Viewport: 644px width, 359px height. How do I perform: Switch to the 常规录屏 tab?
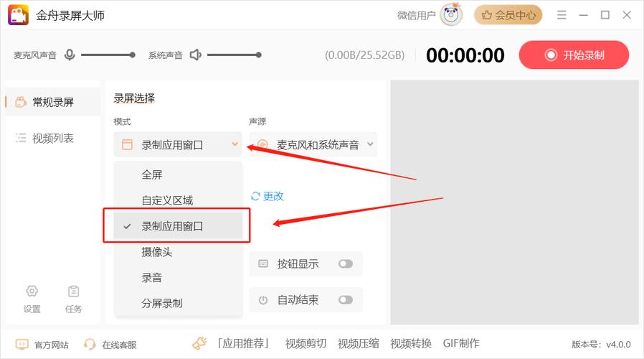52,102
